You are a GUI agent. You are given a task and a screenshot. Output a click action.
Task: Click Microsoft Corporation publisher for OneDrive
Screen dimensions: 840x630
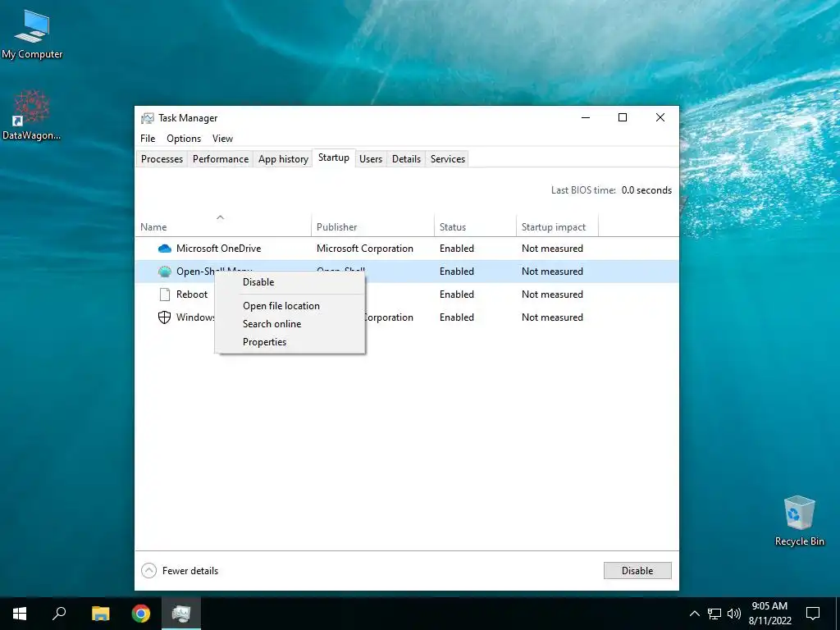(365, 249)
